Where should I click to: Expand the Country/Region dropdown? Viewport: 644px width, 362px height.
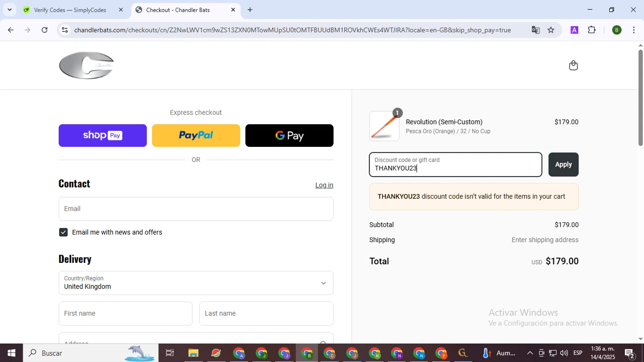coord(196,283)
